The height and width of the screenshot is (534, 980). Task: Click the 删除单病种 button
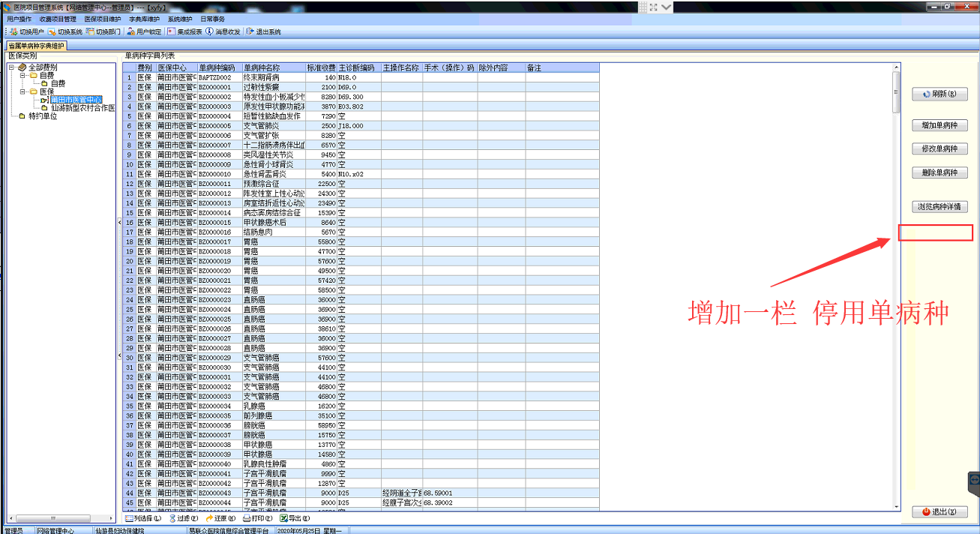tap(940, 173)
